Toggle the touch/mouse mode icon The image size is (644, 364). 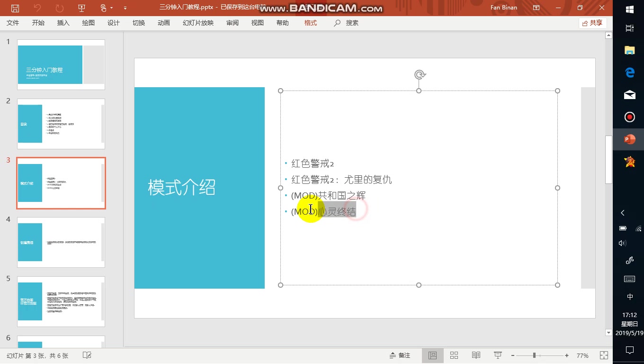click(104, 8)
